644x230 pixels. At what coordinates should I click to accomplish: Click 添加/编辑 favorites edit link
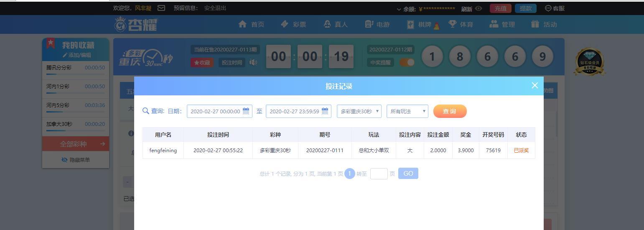pos(76,55)
